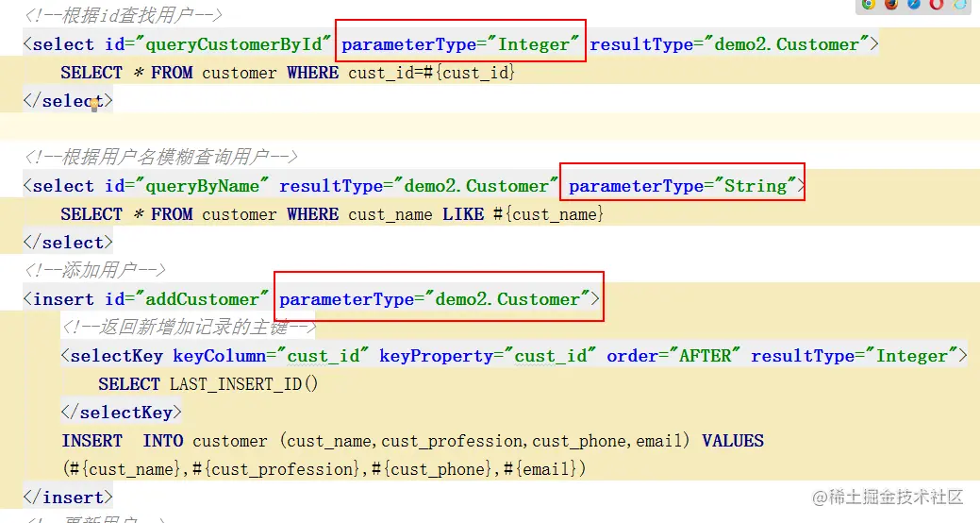The width and height of the screenshot is (980, 523).
Task: Click #{email} in values list
Action: tap(540, 469)
